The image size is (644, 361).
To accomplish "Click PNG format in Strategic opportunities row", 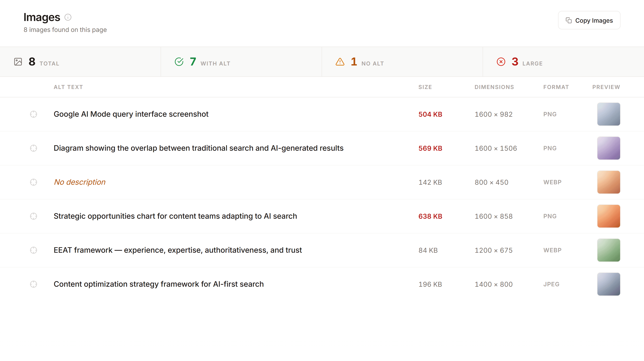I will (x=550, y=216).
